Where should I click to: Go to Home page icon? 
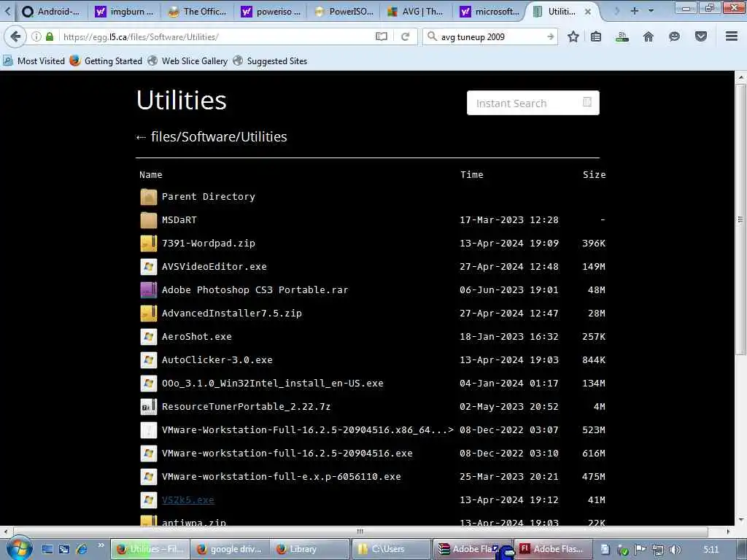point(648,36)
